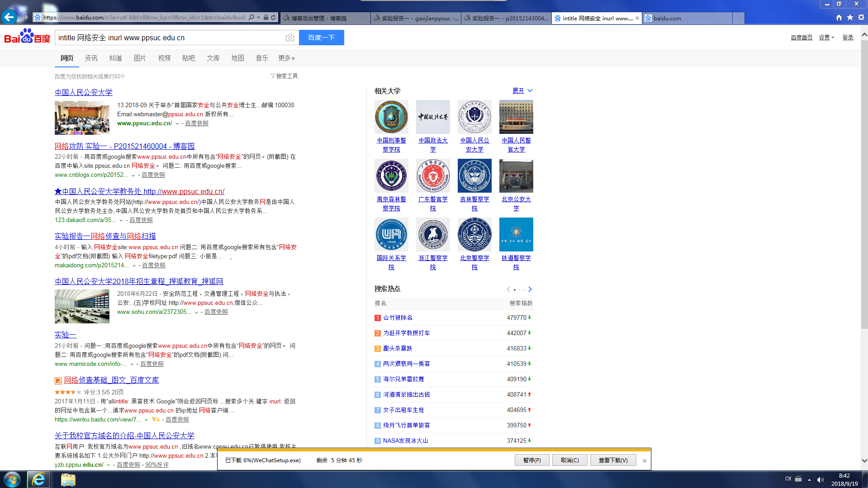Click the page vertical scrollbar down arrow
Screen dimensions: 868x488
(x=864, y=460)
